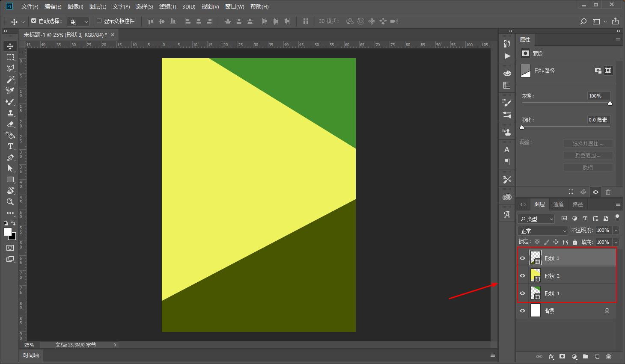Open search icon in options bar
Screen dimensions: 625x364
coord(583,21)
